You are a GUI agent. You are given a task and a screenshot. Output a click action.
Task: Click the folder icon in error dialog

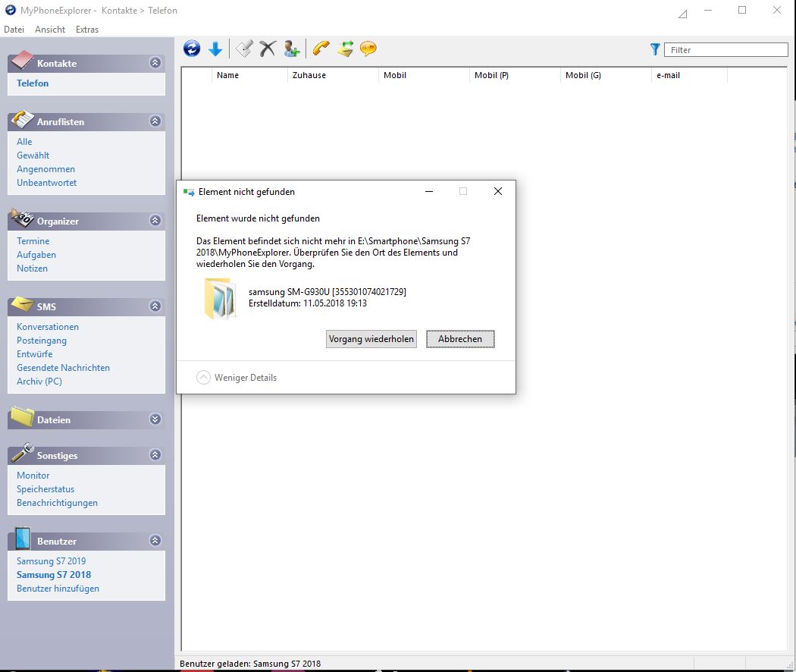click(x=220, y=299)
